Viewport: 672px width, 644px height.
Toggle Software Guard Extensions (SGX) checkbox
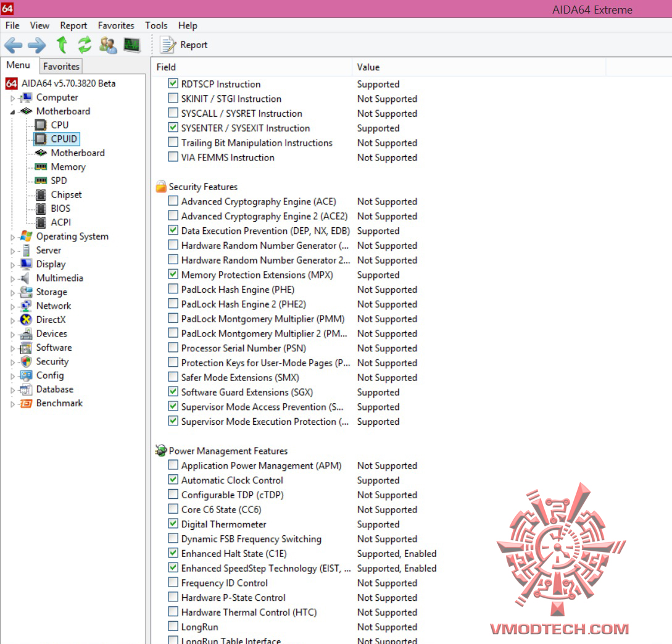point(173,391)
